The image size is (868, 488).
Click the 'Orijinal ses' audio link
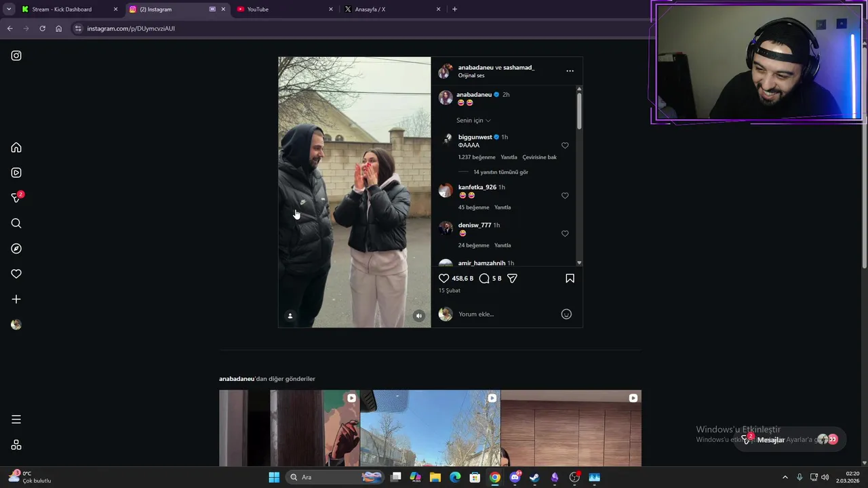pyautogui.click(x=471, y=76)
